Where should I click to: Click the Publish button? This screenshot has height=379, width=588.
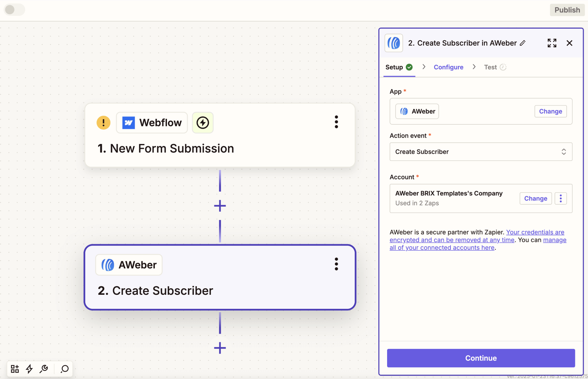(567, 10)
